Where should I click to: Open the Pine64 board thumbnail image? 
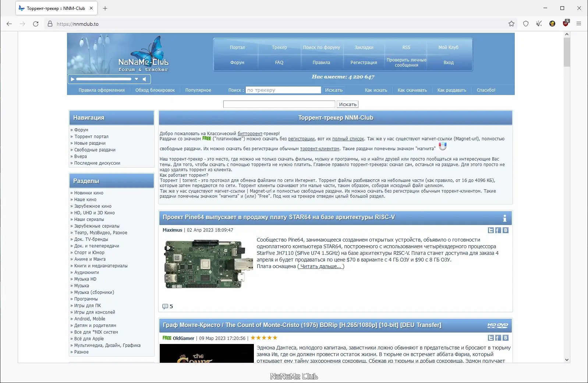(208, 264)
